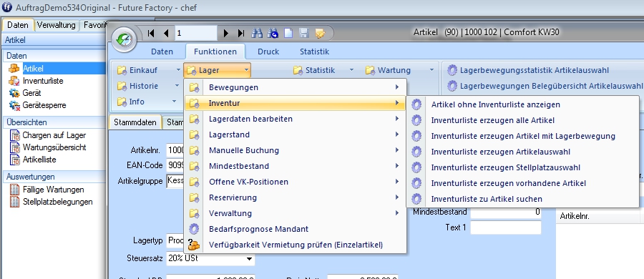
Task: Click the Fällige Wartungen table icon
Action: click(15, 190)
